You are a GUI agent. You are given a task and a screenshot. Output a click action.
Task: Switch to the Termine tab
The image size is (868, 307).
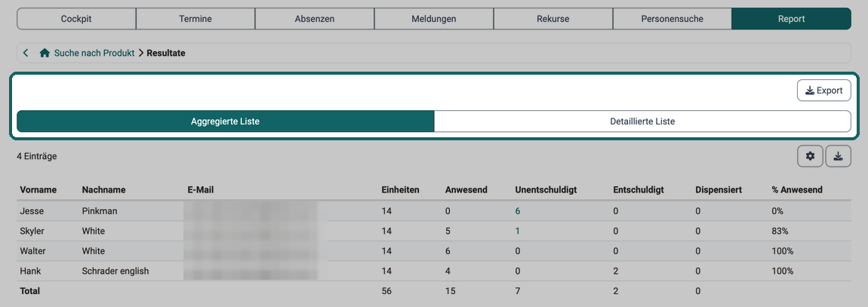tap(195, 19)
